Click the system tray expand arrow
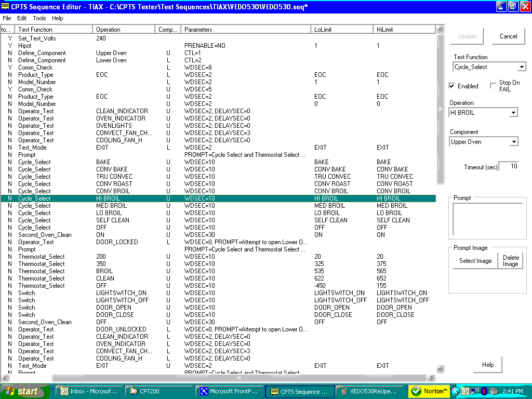This screenshot has height=399, width=532. point(455,391)
